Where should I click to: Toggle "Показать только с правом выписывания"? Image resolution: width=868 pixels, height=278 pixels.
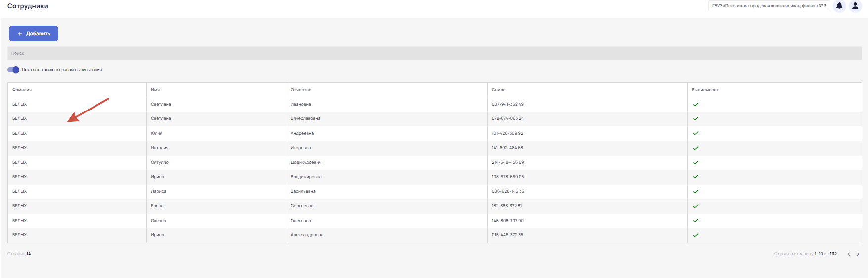point(13,70)
